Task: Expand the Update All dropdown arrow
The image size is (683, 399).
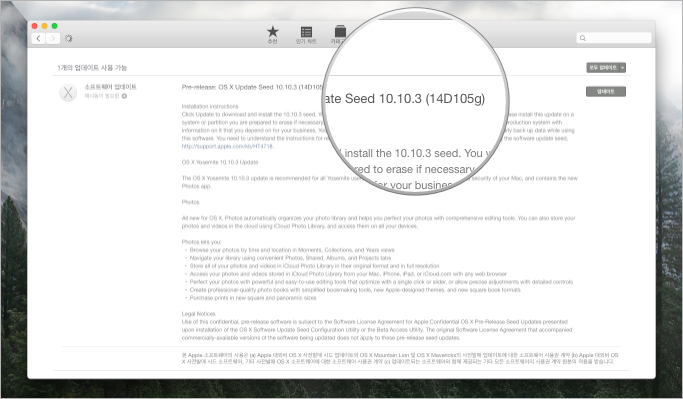Action: click(622, 68)
